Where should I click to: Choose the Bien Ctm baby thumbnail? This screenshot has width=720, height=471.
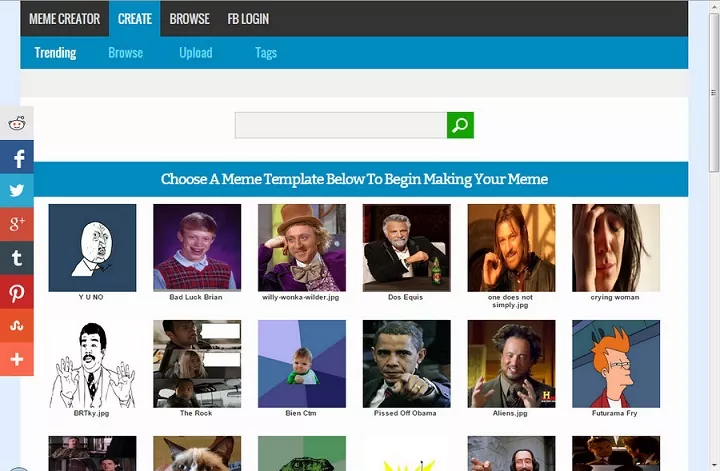tap(302, 364)
